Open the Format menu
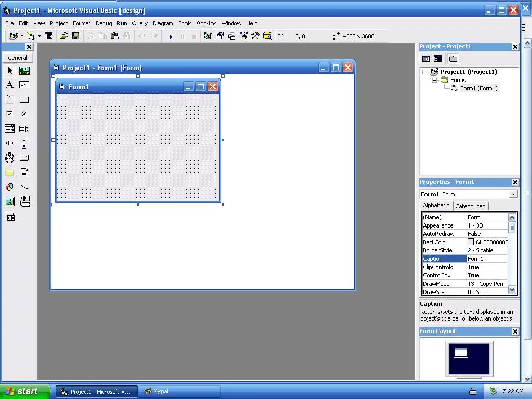Viewport: 532px width, 399px height. pos(82,23)
